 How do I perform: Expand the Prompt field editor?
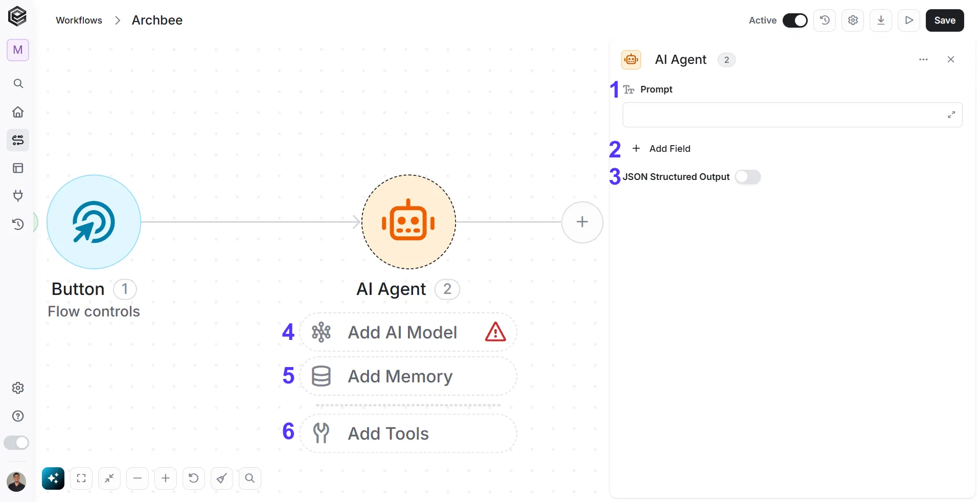(x=951, y=115)
